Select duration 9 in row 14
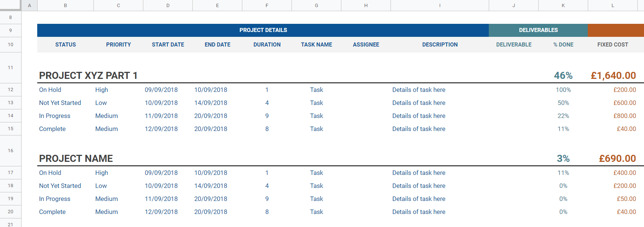 point(267,116)
